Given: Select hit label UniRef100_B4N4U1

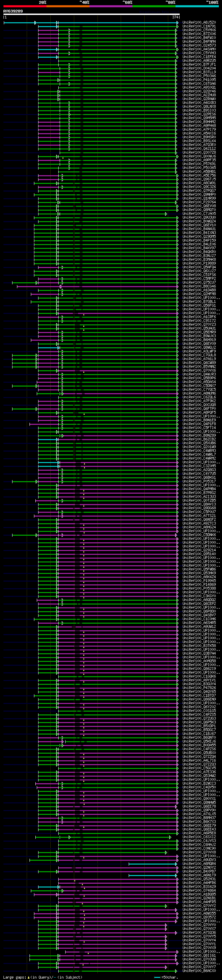Looking at the screenshot, I should pyautogui.click(x=199, y=229).
